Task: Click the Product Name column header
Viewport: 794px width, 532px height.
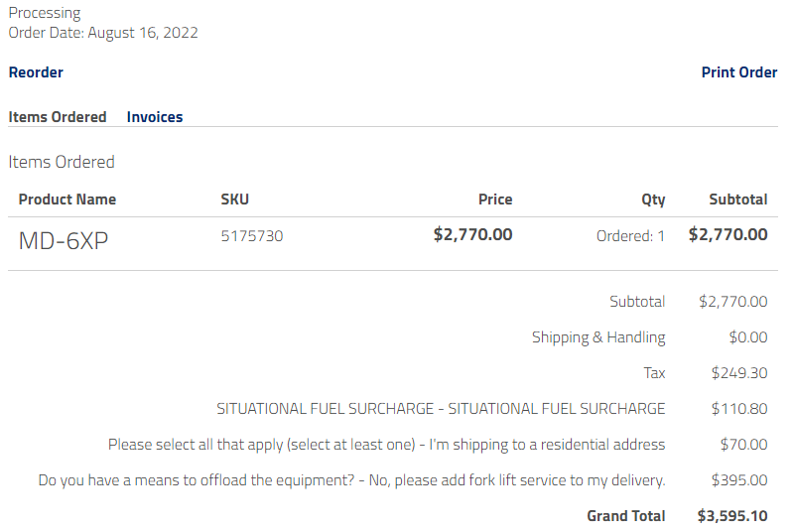Action: pos(67,199)
